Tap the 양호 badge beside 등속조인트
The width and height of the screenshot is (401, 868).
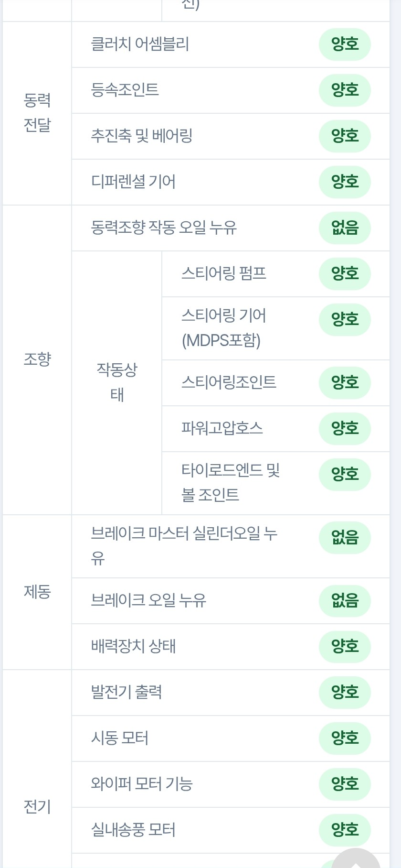(345, 90)
